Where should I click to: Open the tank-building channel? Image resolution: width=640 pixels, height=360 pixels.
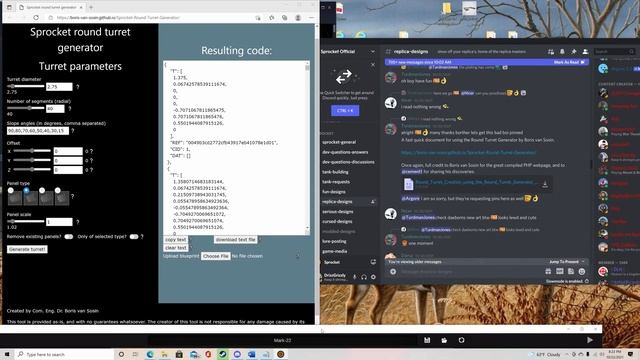(x=336, y=172)
